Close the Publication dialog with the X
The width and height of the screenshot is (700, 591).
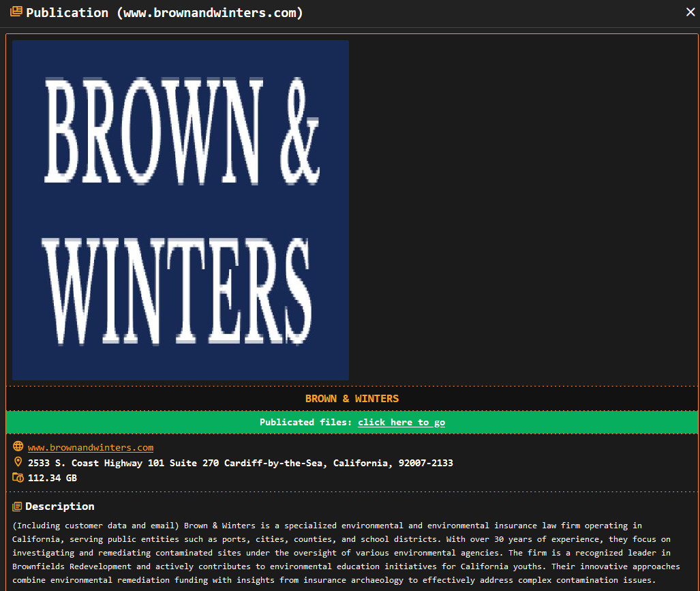coord(690,12)
